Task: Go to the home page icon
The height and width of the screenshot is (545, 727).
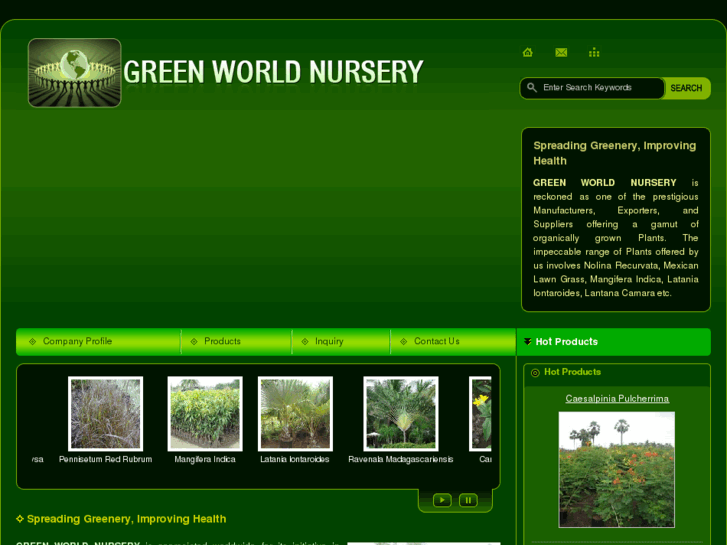Action: pyautogui.click(x=528, y=52)
